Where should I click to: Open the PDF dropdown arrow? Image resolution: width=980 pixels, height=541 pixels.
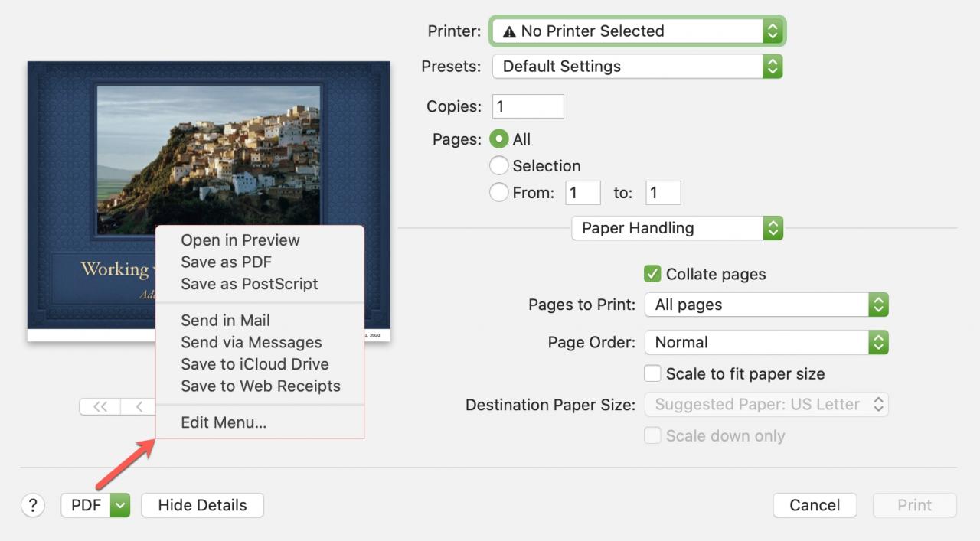point(120,505)
